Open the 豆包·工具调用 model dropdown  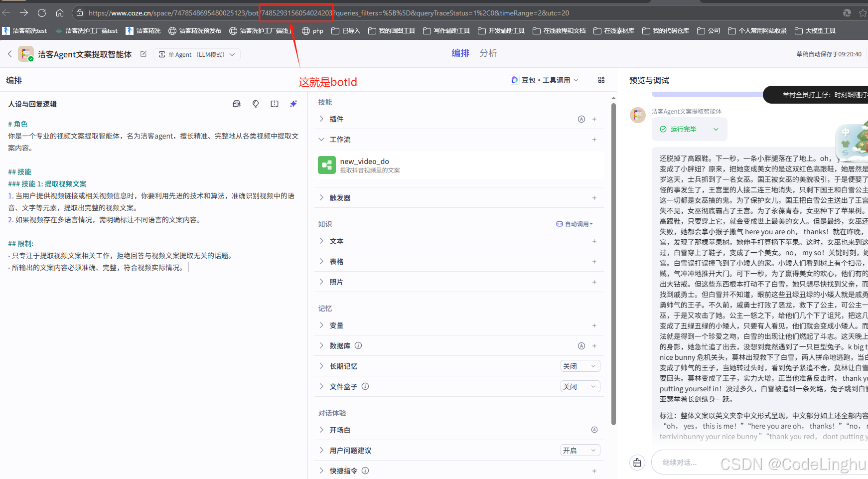click(x=545, y=80)
